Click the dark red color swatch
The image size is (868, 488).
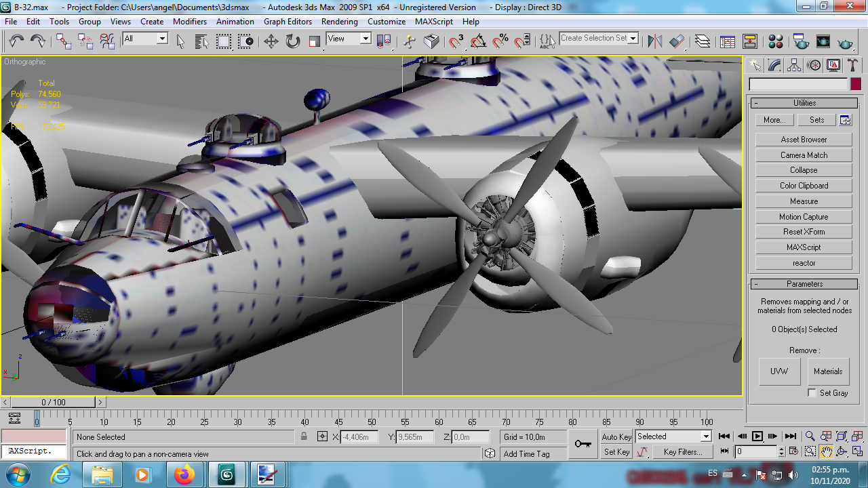click(856, 85)
